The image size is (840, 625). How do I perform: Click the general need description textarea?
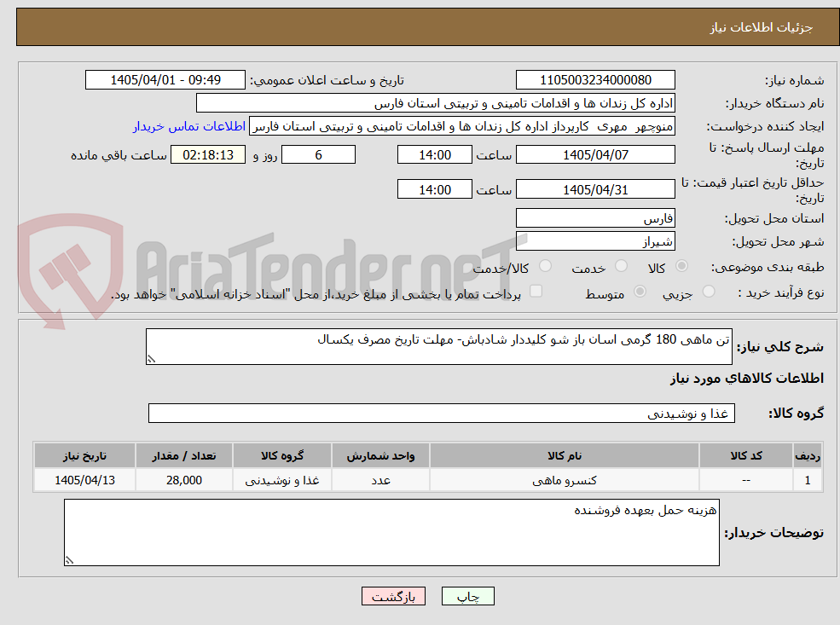click(438, 346)
